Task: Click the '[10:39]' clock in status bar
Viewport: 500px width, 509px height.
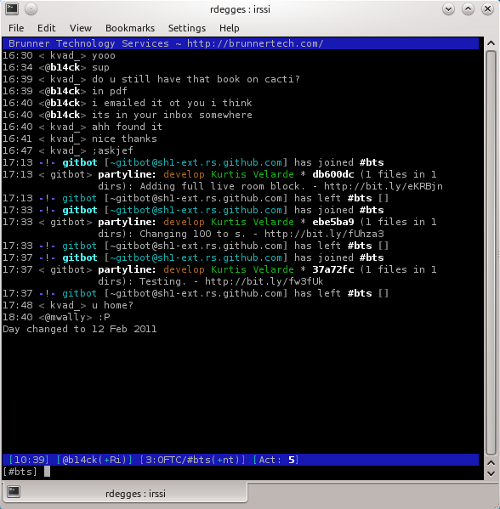Action: point(29,460)
